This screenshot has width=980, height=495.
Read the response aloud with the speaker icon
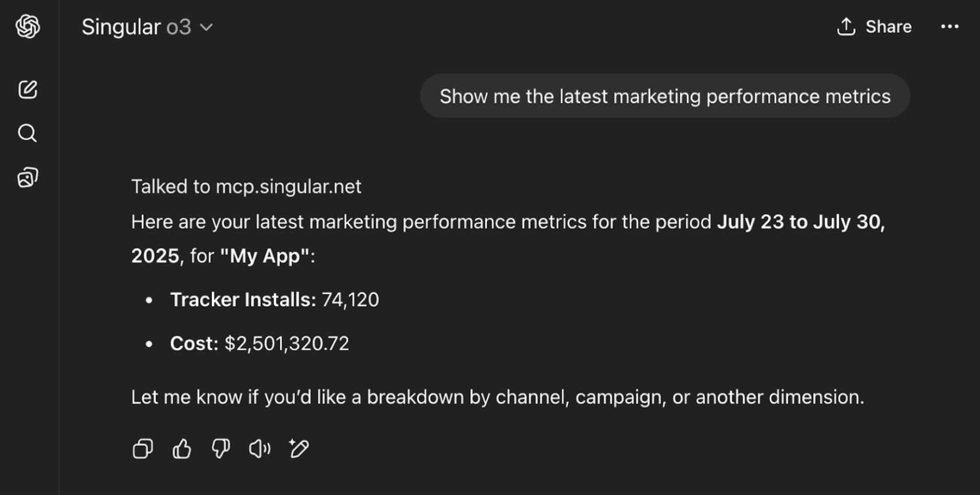pyautogui.click(x=260, y=449)
